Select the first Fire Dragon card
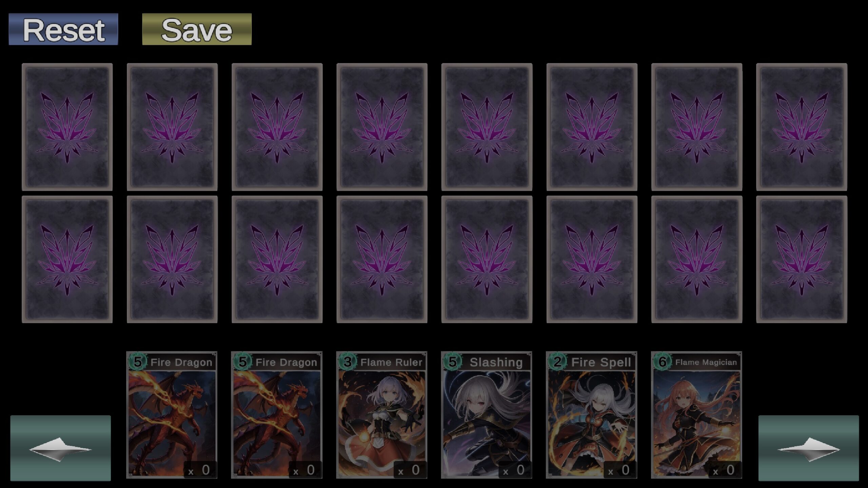Screen dimensions: 868x488 click(x=172, y=415)
